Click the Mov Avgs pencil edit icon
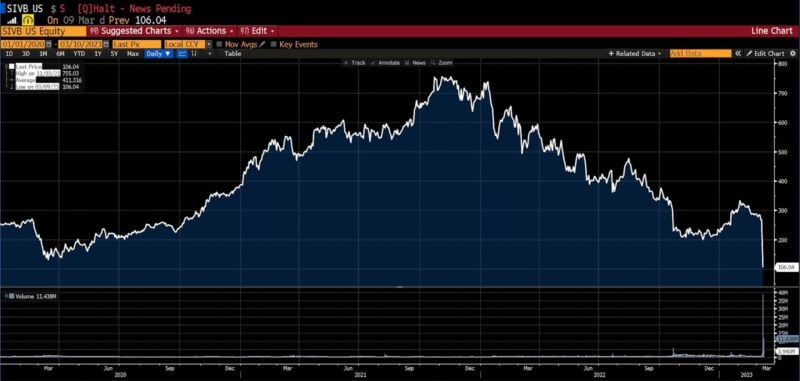The height and width of the screenshot is (381, 800). tap(263, 44)
